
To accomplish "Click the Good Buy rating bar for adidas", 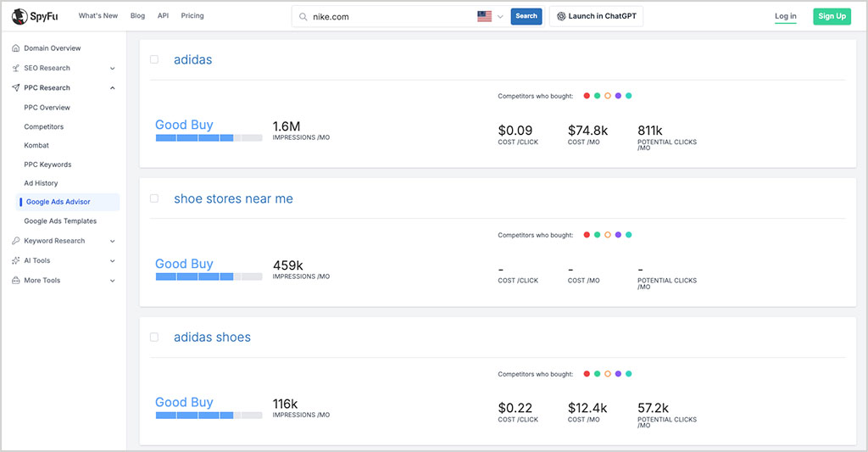I will pos(209,138).
